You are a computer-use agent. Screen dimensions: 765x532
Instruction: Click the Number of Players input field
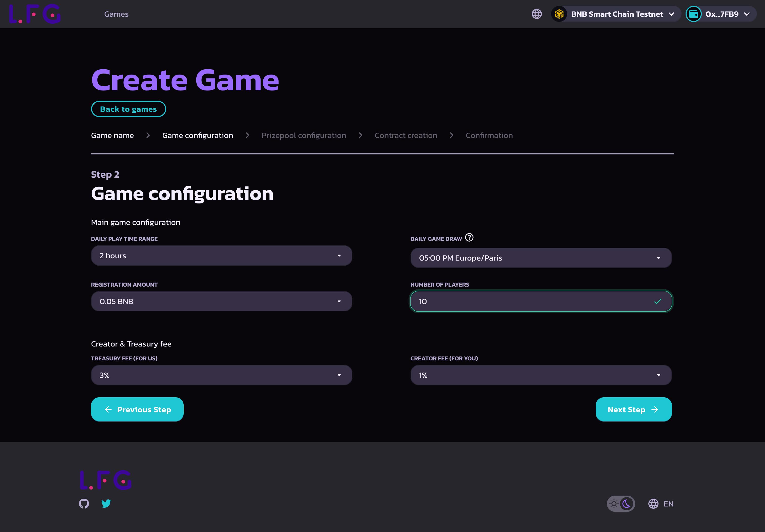coord(533,301)
